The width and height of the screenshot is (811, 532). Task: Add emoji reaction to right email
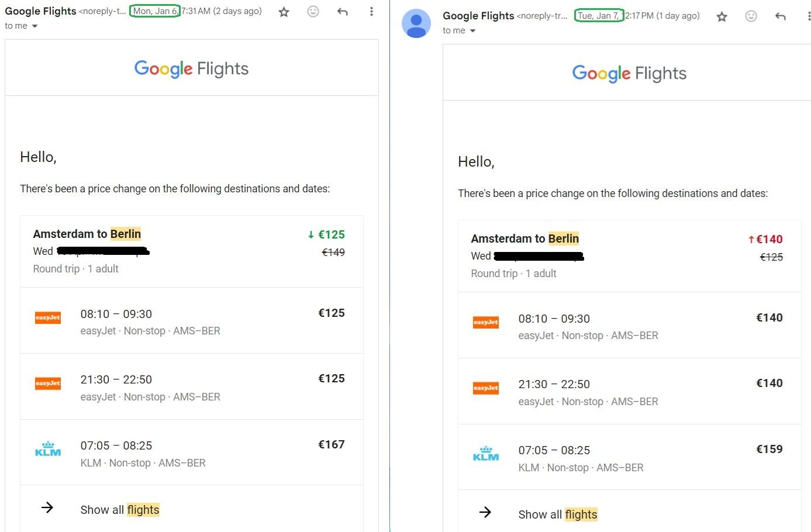point(751,16)
